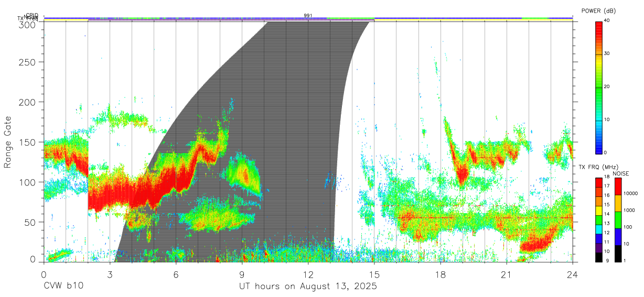Click the 'Range Gate' y-axis title
This screenshot has width=644, height=297.
(8, 142)
